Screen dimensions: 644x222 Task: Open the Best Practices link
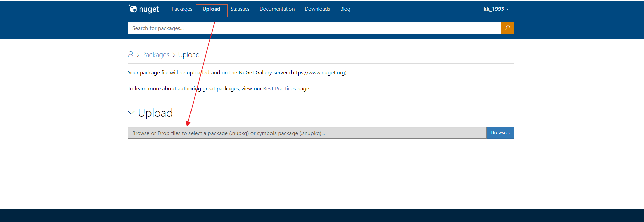[279, 89]
